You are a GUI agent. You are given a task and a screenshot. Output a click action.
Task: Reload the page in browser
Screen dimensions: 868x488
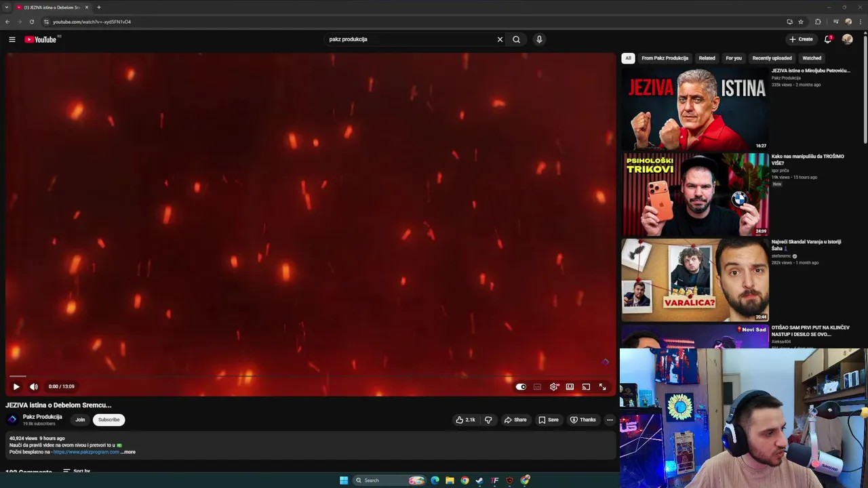click(x=31, y=22)
